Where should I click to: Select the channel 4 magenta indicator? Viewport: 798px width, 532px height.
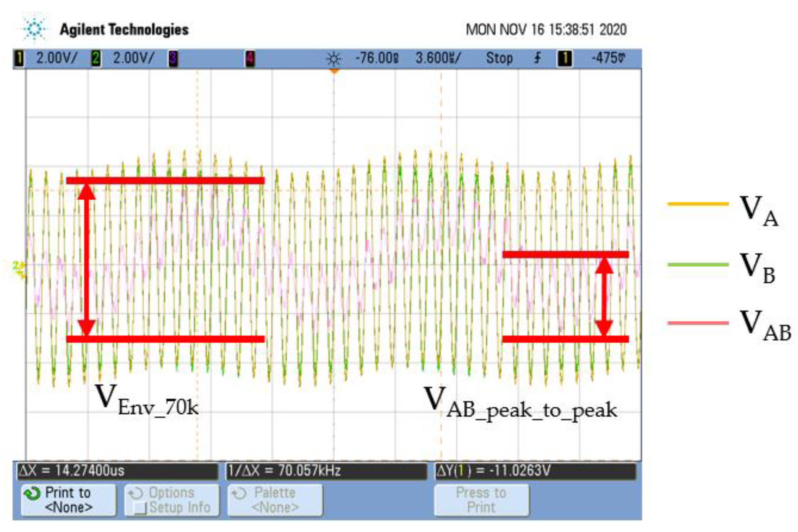250,58
